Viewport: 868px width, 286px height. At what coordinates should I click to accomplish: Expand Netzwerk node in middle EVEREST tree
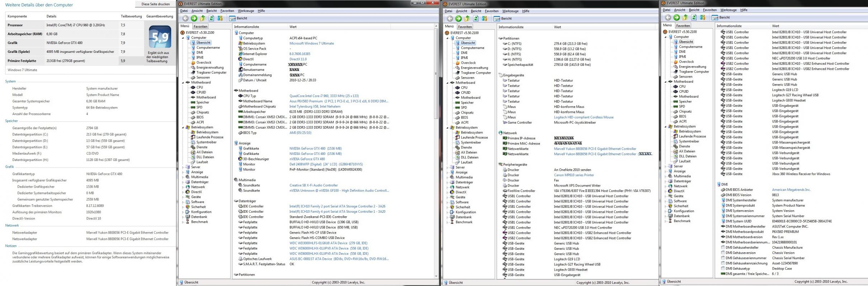pos(448,187)
